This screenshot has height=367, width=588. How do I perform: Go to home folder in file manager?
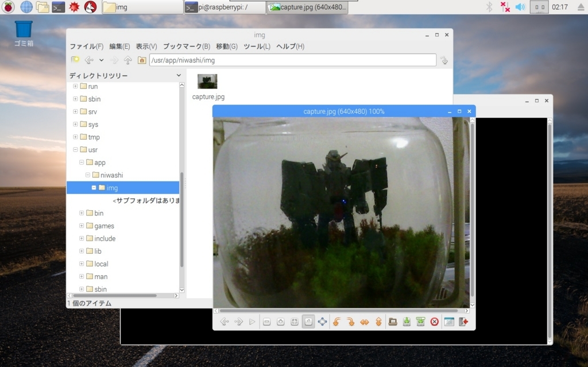pyautogui.click(x=142, y=60)
